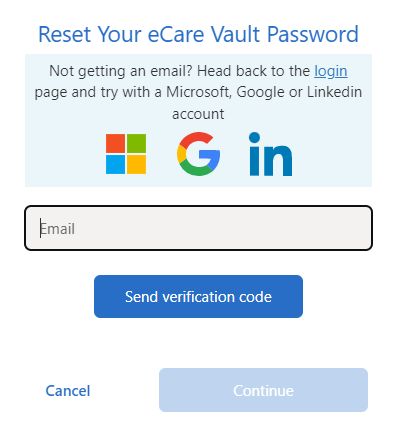The image size is (396, 429).
Task: Select the colorful Google sign-in icon
Action: pos(198,154)
